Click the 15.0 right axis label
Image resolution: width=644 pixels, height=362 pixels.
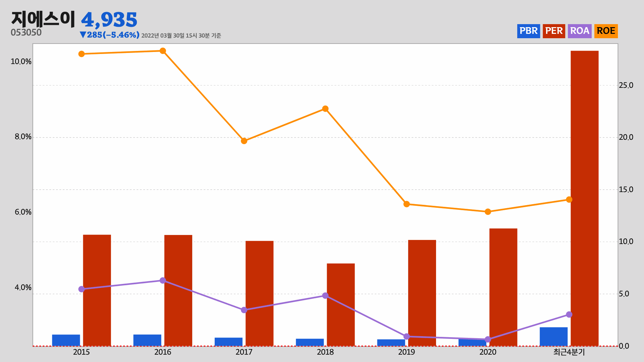click(x=626, y=189)
